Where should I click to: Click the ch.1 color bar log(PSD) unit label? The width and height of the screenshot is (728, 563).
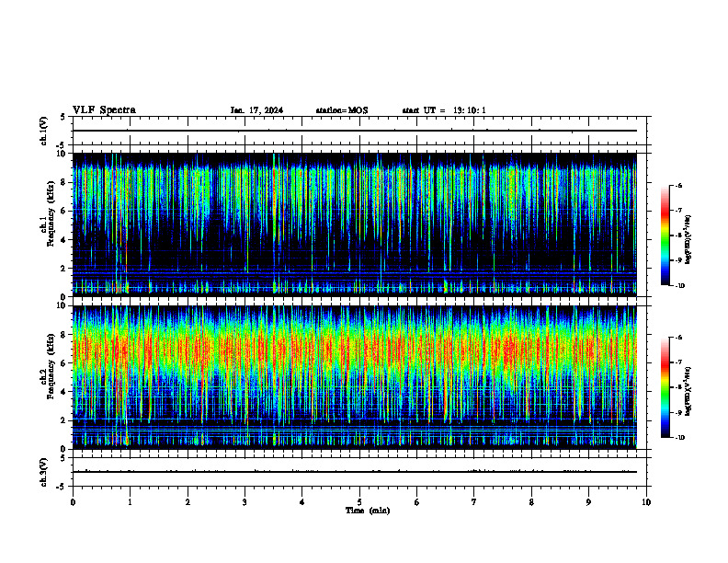pos(688,240)
